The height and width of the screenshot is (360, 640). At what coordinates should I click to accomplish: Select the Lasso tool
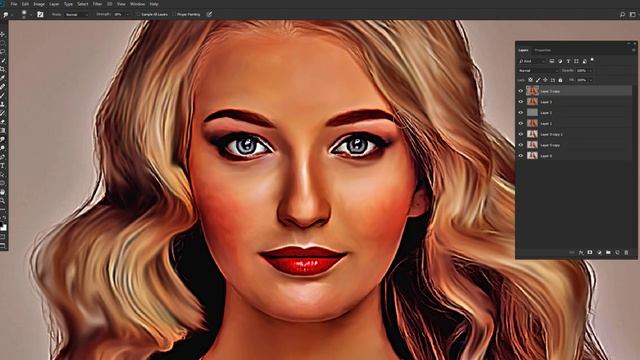pos(2,52)
